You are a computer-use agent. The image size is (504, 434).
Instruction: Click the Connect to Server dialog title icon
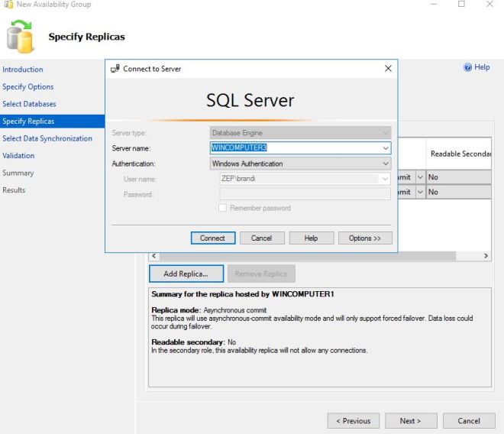tap(115, 69)
